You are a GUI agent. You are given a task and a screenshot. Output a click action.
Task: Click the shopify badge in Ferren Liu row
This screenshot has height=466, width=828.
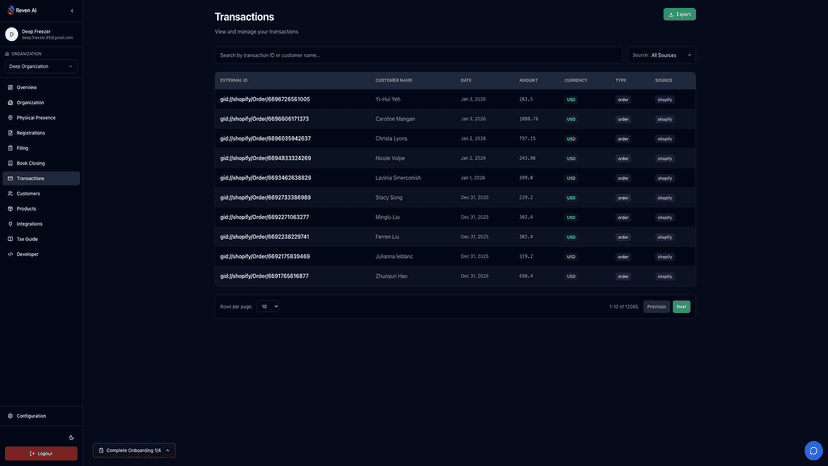665,237
